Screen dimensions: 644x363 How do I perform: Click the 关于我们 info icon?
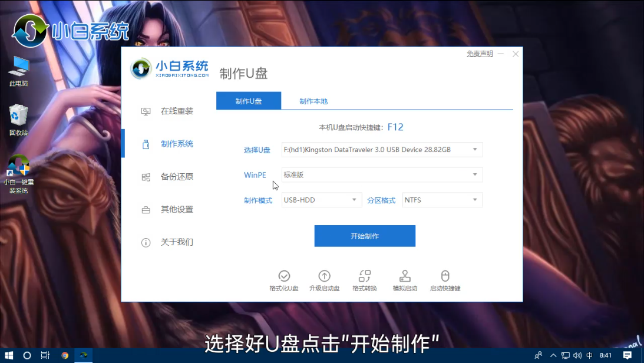click(x=146, y=243)
